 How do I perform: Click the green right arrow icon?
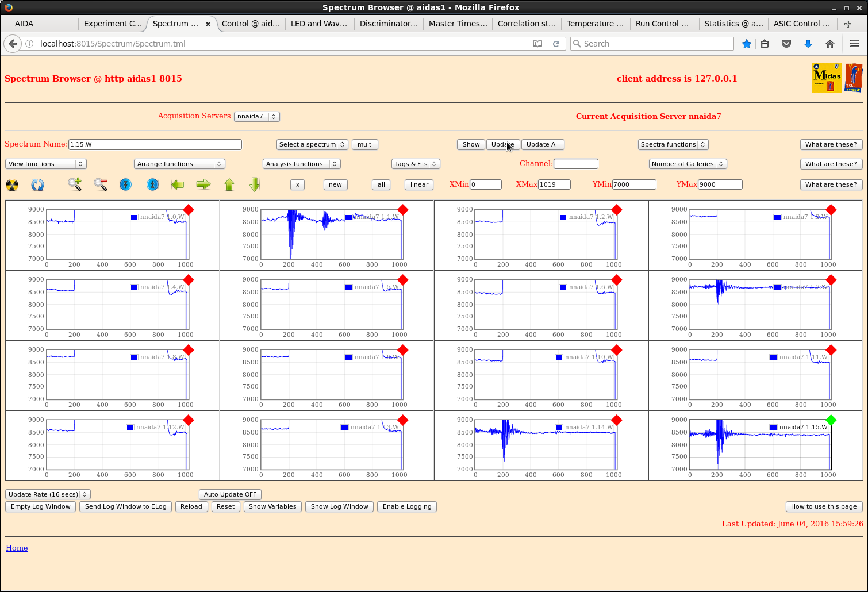pos(203,184)
